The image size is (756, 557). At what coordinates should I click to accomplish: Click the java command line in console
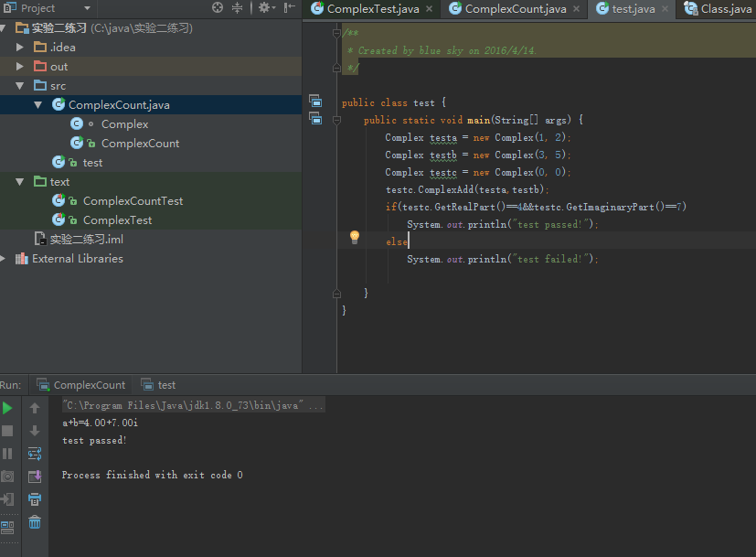pyautogui.click(x=194, y=405)
